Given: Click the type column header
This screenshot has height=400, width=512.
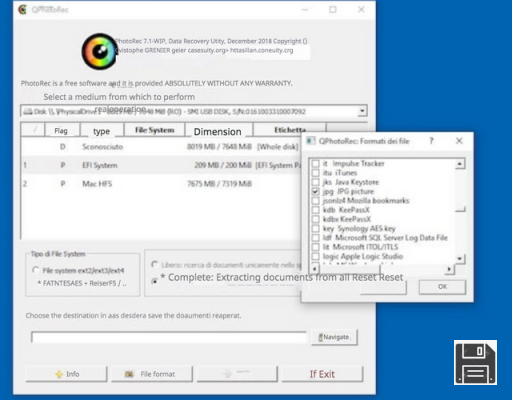Looking at the screenshot, I should 102,131.
